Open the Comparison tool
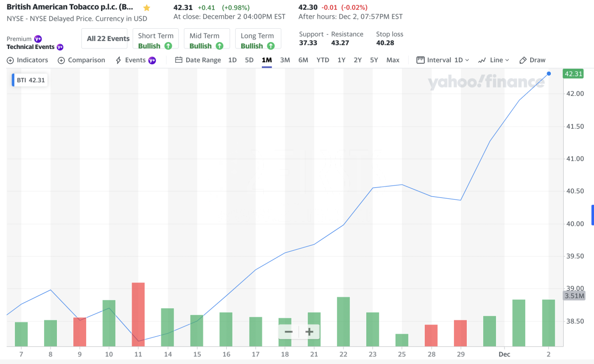The height and width of the screenshot is (364, 594). pyautogui.click(x=82, y=60)
